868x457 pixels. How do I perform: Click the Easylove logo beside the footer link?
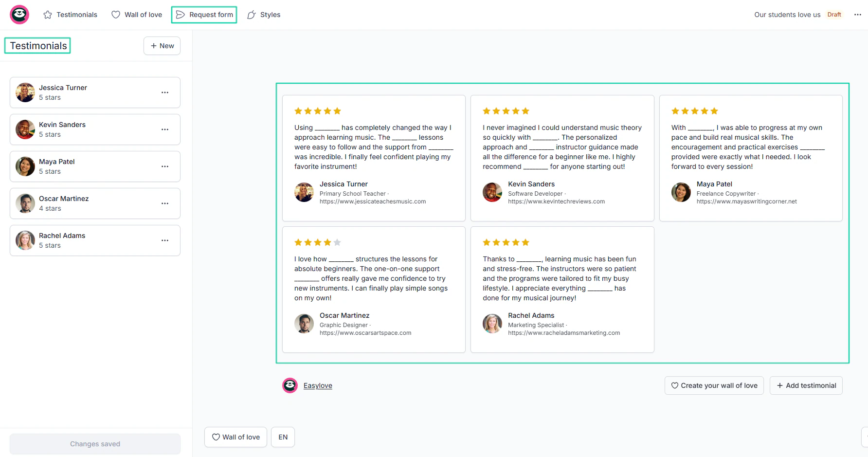[290, 385]
